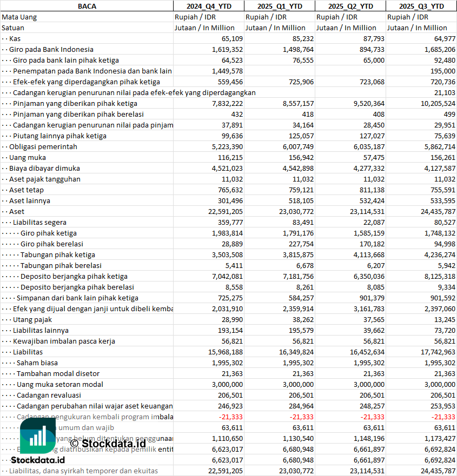Select value 584,257 in 2025_Q1_YTD
Image resolution: width=457 pixels, height=476 pixels.
(301, 298)
